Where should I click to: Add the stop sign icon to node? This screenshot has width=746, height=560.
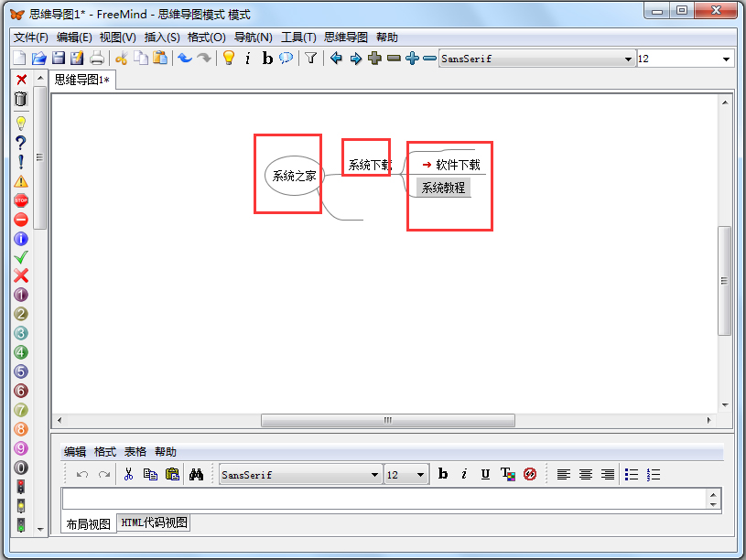click(21, 200)
